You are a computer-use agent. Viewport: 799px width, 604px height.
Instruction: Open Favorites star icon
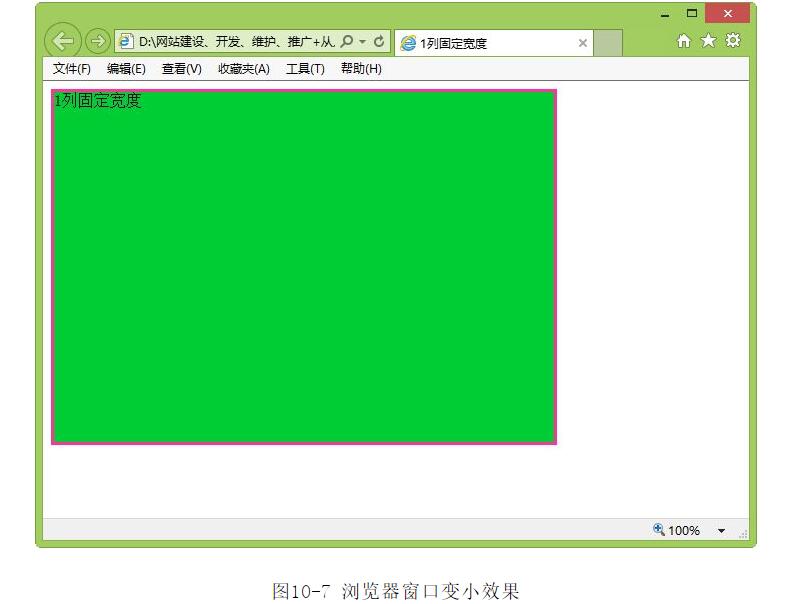pyautogui.click(x=708, y=41)
